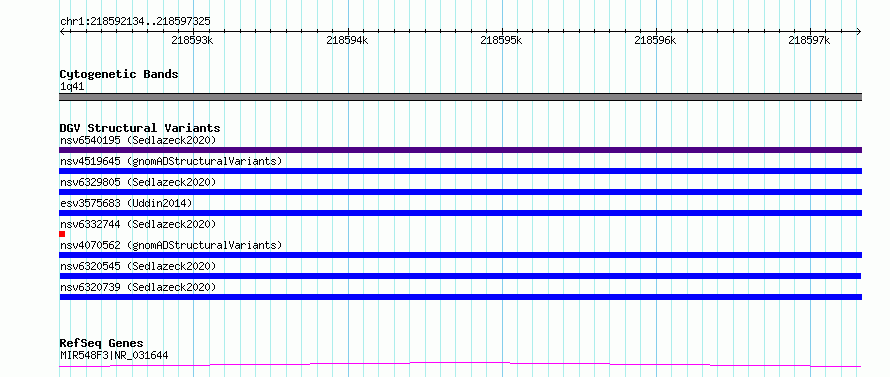Viewport: 890px width, 377px height.
Task: Select the nsv6329805 (Sedlazeck2020) label
Action: pos(138,182)
